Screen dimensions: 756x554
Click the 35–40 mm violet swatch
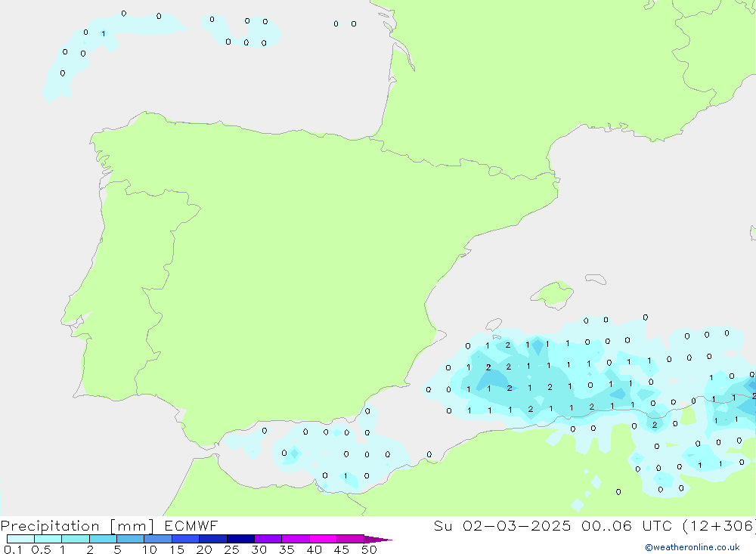296,539
